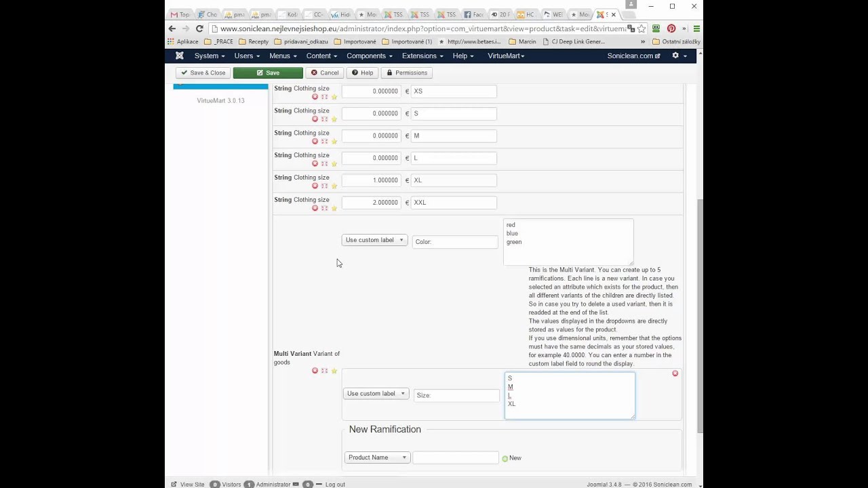Open the Content menu
Screen dimensions: 868x488
pyautogui.click(x=321, y=56)
